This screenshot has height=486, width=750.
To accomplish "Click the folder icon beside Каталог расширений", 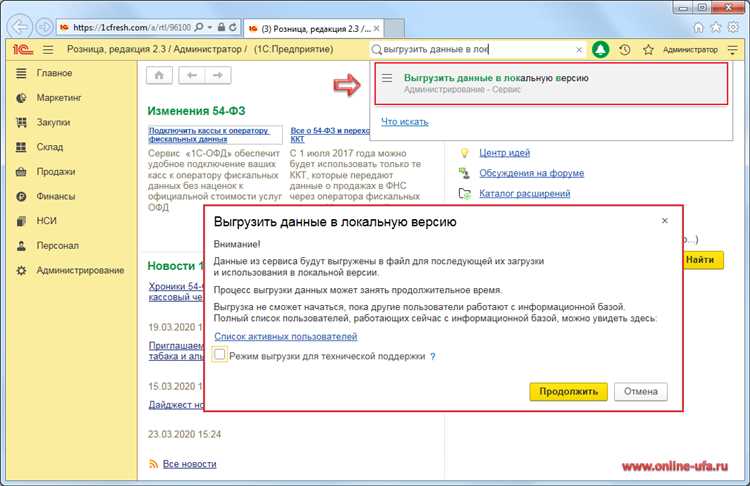I will pyautogui.click(x=464, y=193).
